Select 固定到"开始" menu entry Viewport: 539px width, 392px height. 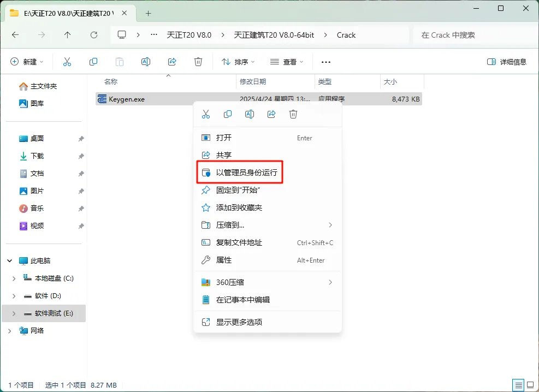point(268,190)
